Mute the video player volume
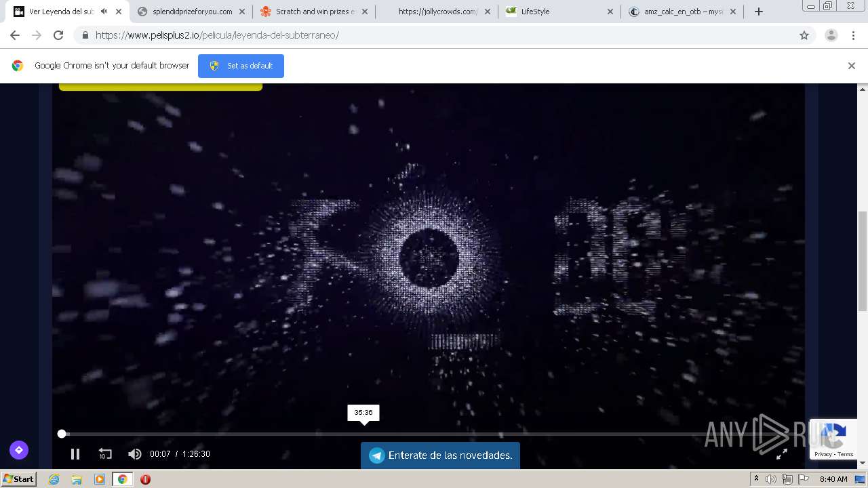This screenshot has height=488, width=868. coord(135,454)
